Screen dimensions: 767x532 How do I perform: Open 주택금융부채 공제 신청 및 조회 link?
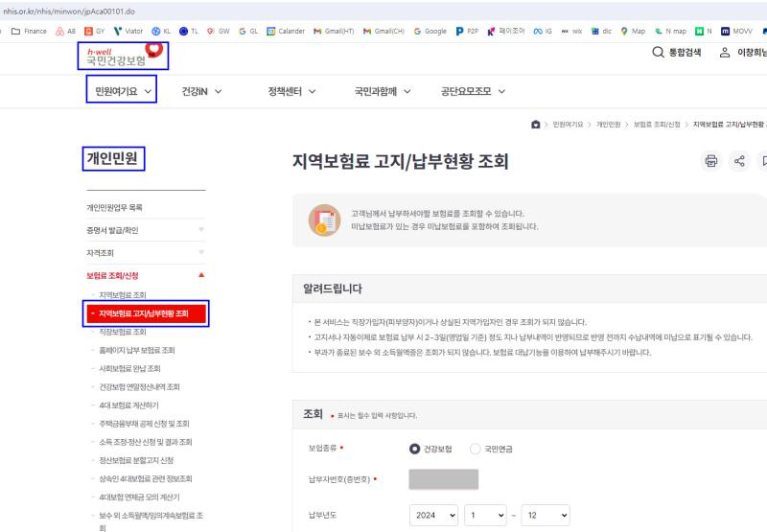tap(144, 424)
